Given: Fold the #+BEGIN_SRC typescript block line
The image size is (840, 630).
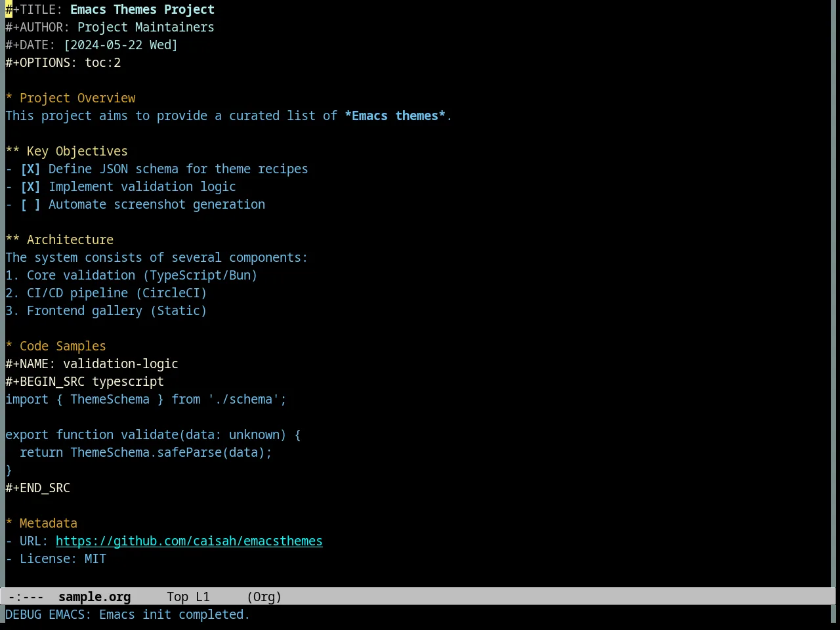Looking at the screenshot, I should (85, 382).
